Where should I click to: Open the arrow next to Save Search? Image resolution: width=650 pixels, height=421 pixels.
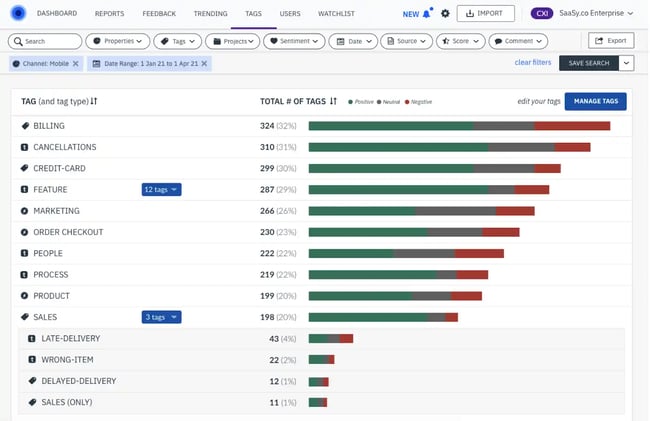coord(627,63)
